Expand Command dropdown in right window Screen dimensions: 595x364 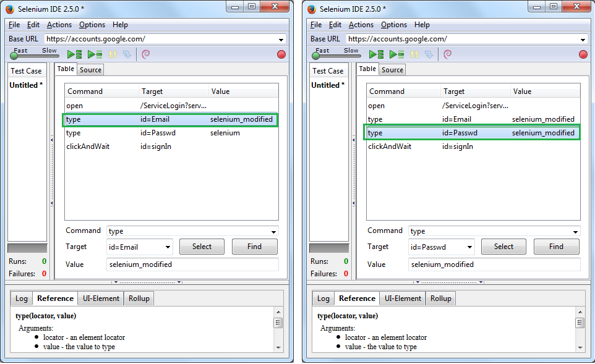point(575,232)
